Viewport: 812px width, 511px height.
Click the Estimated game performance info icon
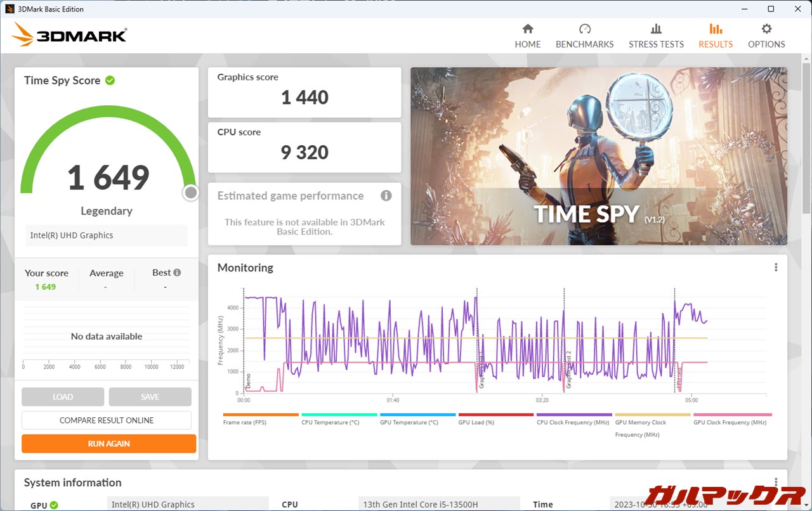(386, 196)
